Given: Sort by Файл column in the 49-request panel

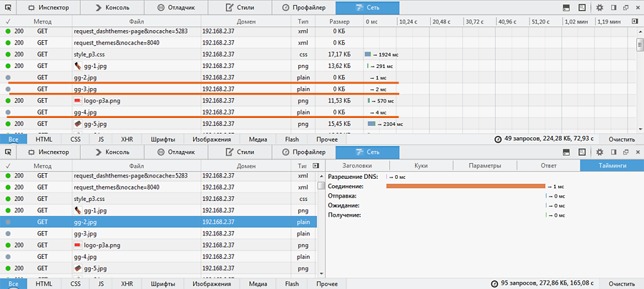Looking at the screenshot, I should [137, 21].
